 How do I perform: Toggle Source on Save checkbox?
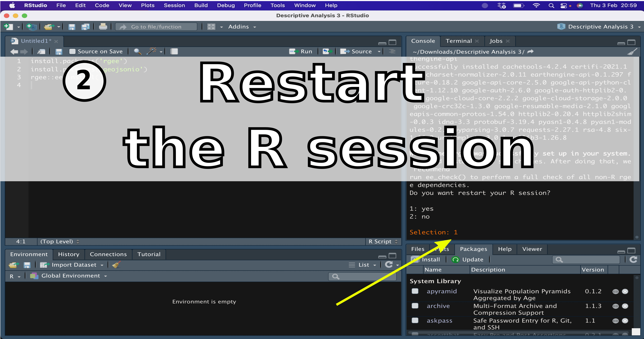point(72,52)
